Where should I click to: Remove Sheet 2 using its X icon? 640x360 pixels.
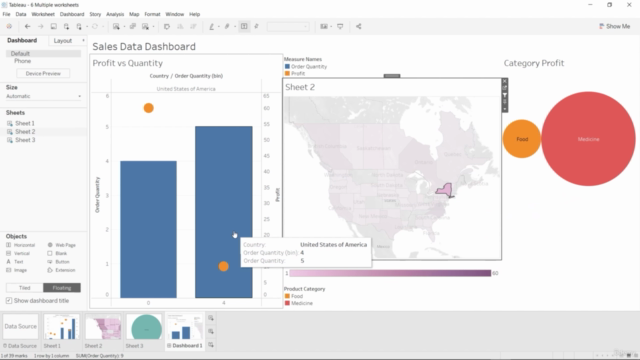tap(505, 81)
